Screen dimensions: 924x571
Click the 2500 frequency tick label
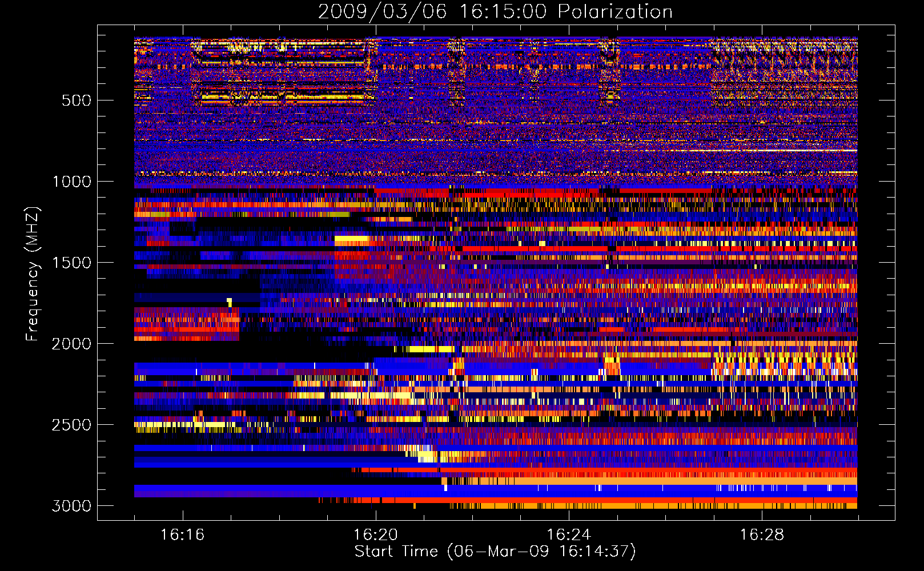click(71, 425)
